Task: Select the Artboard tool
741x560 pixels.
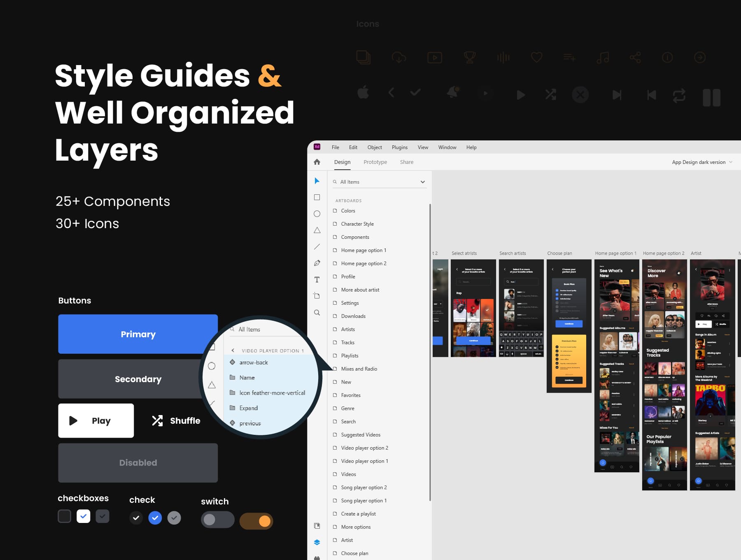Action: pos(317,296)
